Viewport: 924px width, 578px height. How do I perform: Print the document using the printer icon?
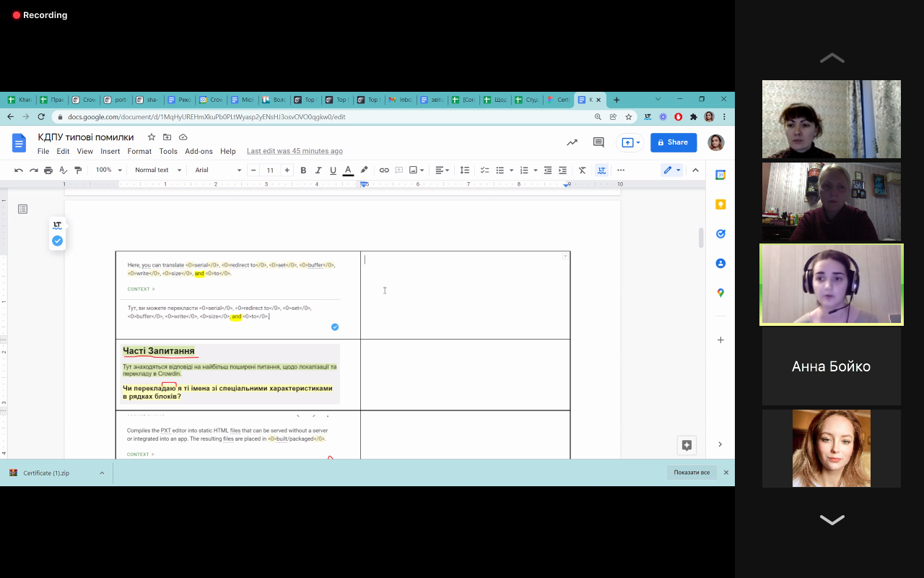(48, 171)
